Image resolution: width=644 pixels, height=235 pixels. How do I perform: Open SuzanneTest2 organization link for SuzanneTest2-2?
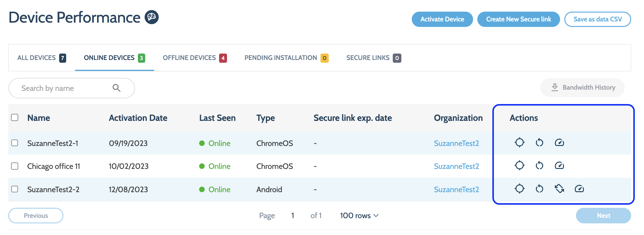[x=456, y=189]
